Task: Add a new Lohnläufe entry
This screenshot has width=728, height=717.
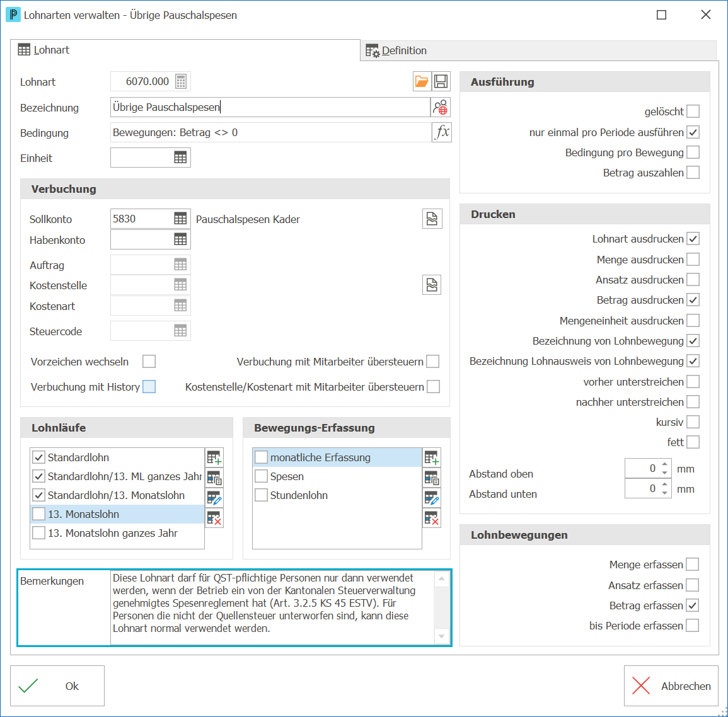Action: [x=214, y=458]
